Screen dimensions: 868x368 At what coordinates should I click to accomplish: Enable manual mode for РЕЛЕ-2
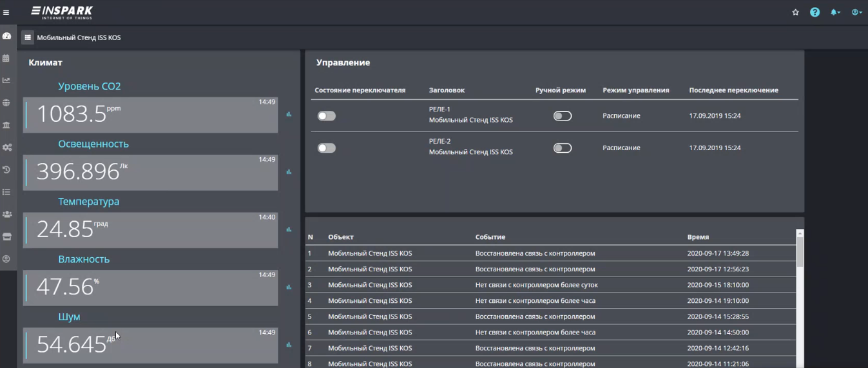(x=562, y=148)
